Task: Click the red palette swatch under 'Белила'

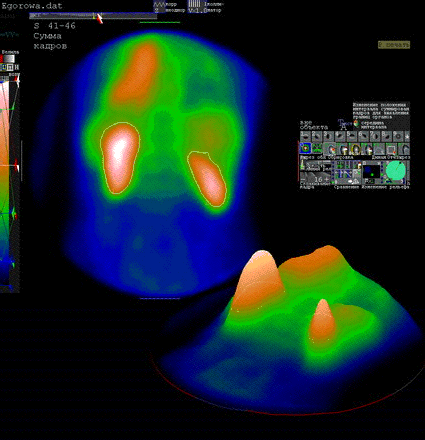Action: click(1, 59)
